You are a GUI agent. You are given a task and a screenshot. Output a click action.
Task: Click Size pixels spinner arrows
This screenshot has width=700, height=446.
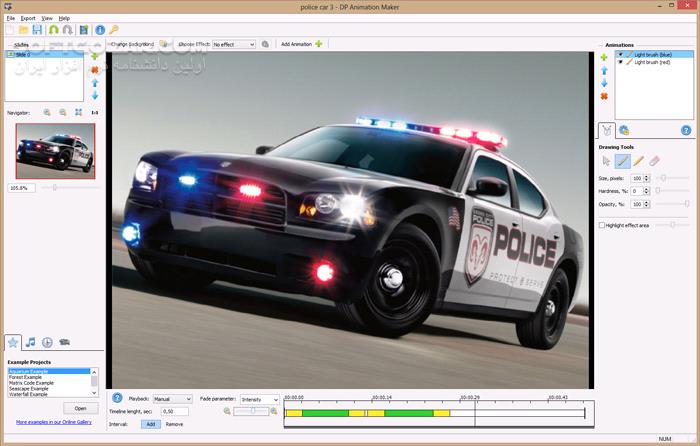coord(647,179)
